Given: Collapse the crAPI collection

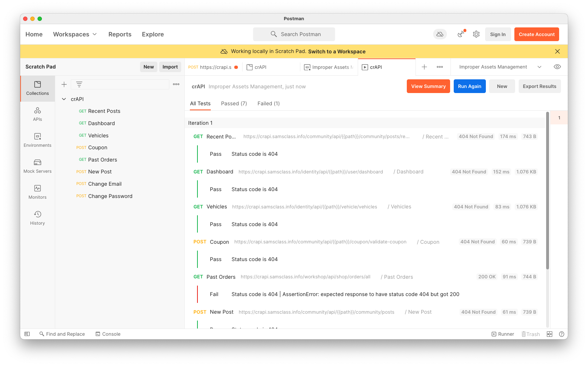Looking at the screenshot, I should (x=64, y=99).
